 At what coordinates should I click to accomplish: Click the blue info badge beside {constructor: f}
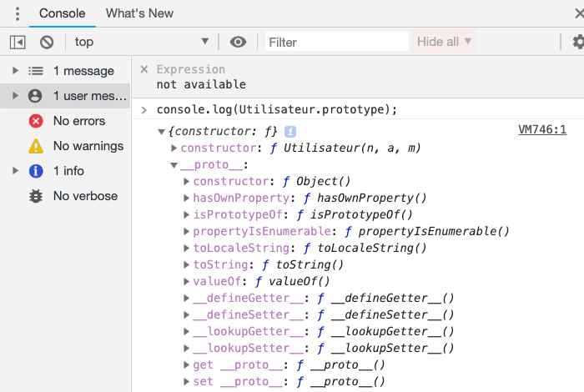290,131
